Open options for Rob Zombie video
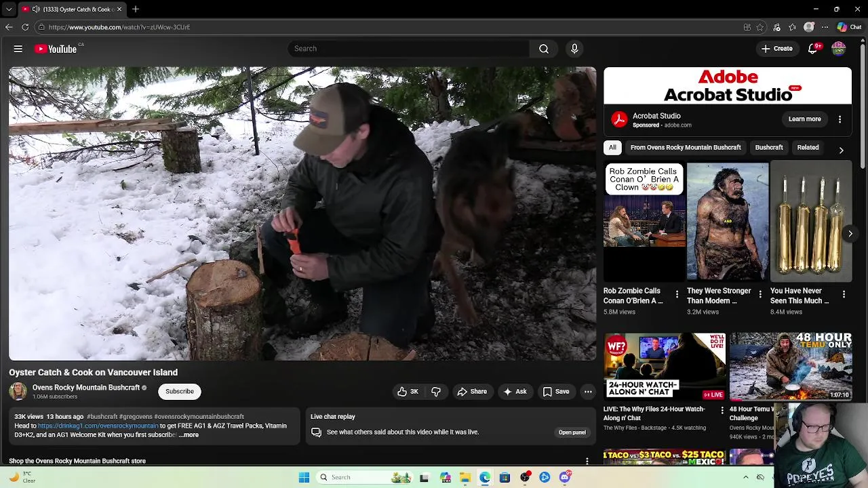The height and width of the screenshot is (488, 868). pos(677,294)
